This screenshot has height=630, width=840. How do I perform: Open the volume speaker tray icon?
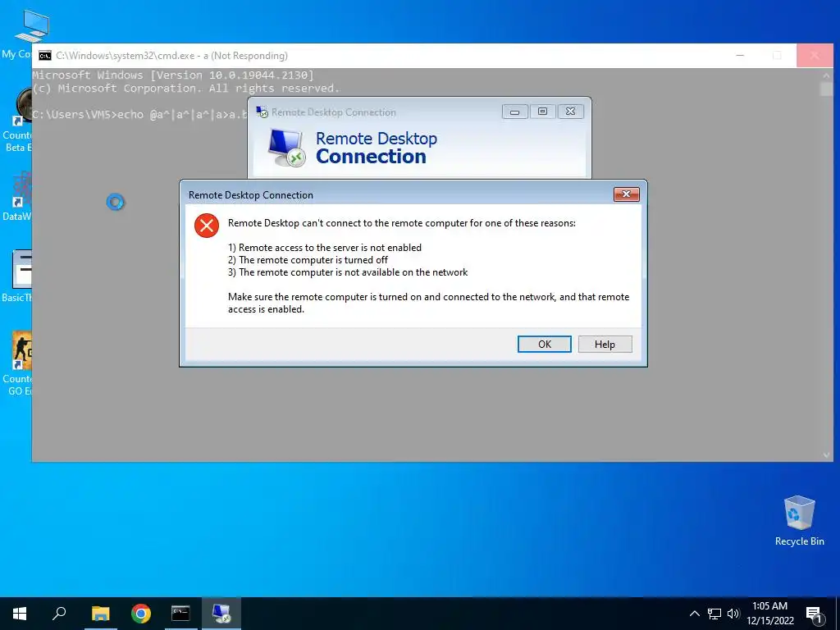(x=733, y=614)
